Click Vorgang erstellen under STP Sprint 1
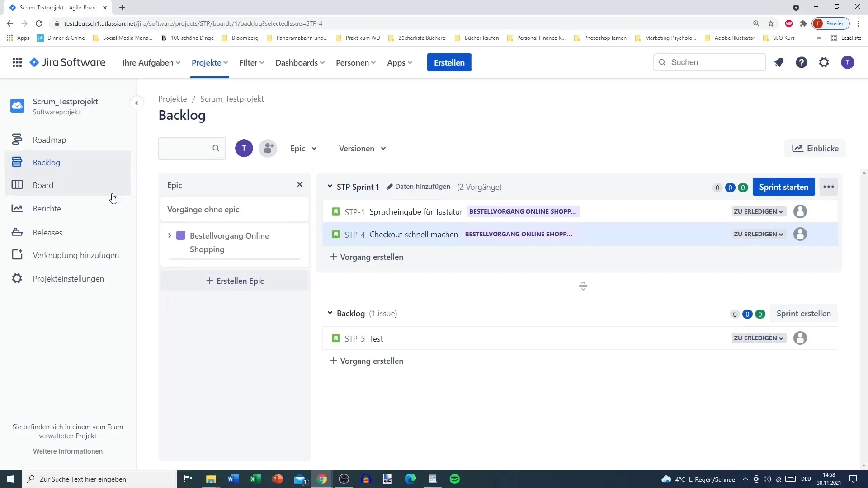The height and width of the screenshot is (488, 868). [366, 256]
